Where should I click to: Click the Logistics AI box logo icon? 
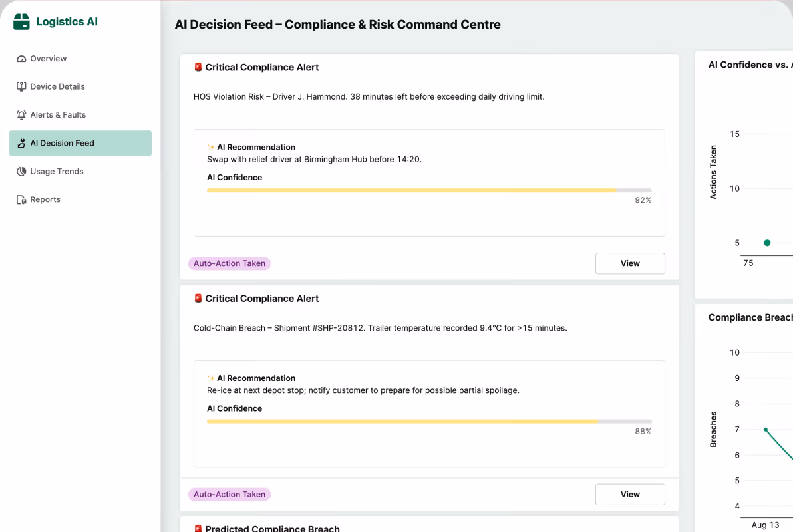click(21, 22)
